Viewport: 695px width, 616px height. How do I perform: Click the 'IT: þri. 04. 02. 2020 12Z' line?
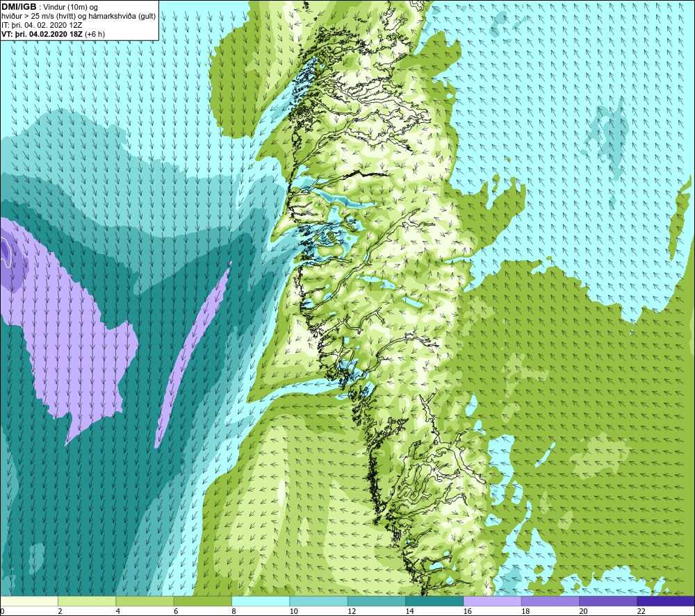[42, 25]
